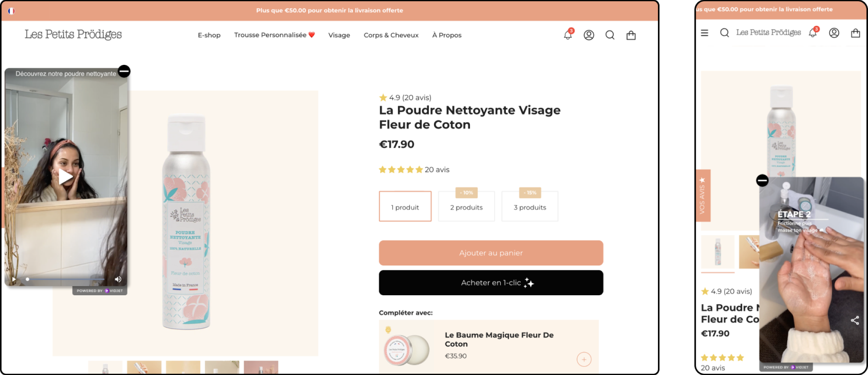Open Le Baume Magique Fleur De Coton product
Image resolution: width=868 pixels, height=375 pixels.
point(499,340)
